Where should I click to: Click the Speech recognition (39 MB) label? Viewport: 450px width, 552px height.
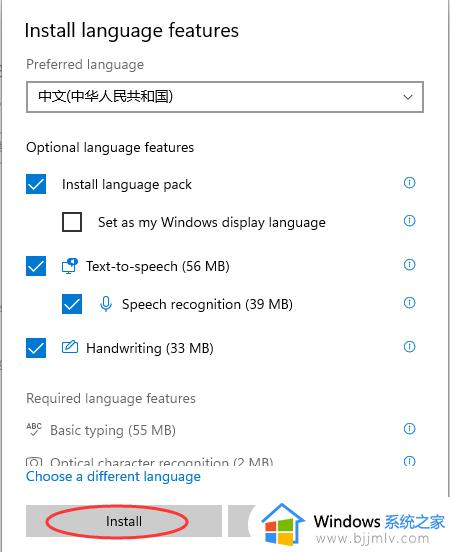[x=207, y=305]
